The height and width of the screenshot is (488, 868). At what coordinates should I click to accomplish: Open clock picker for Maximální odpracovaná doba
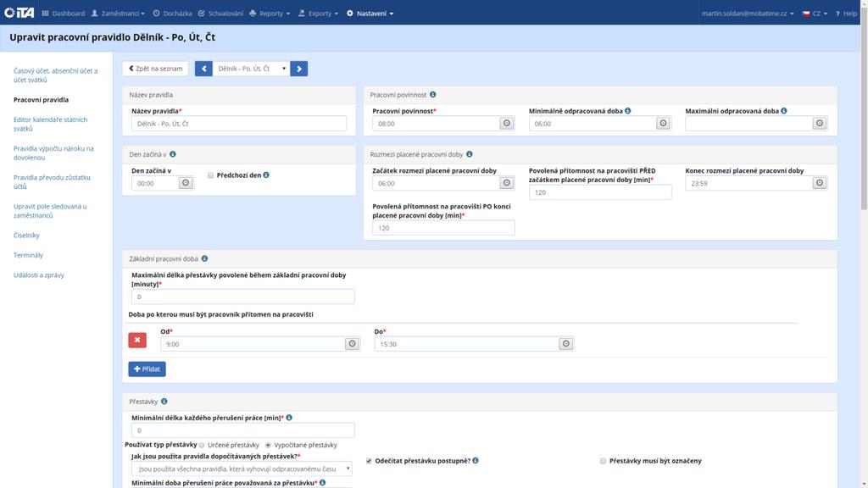(x=820, y=124)
